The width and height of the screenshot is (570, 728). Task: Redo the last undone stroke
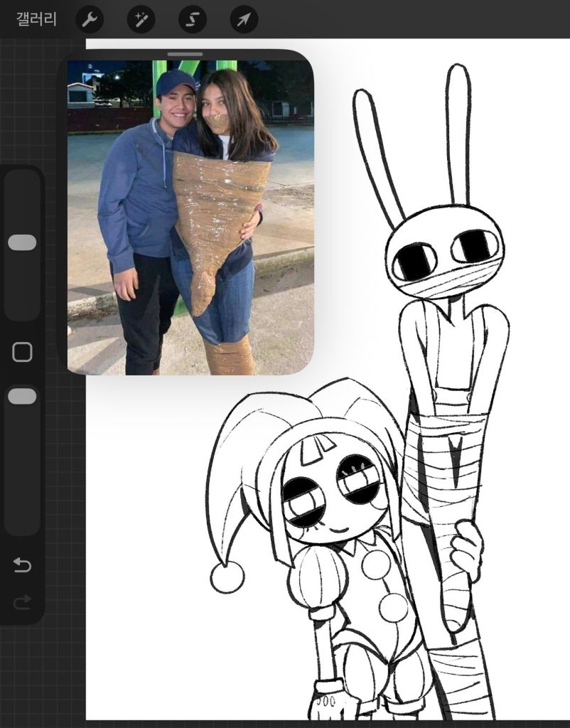coord(22,602)
